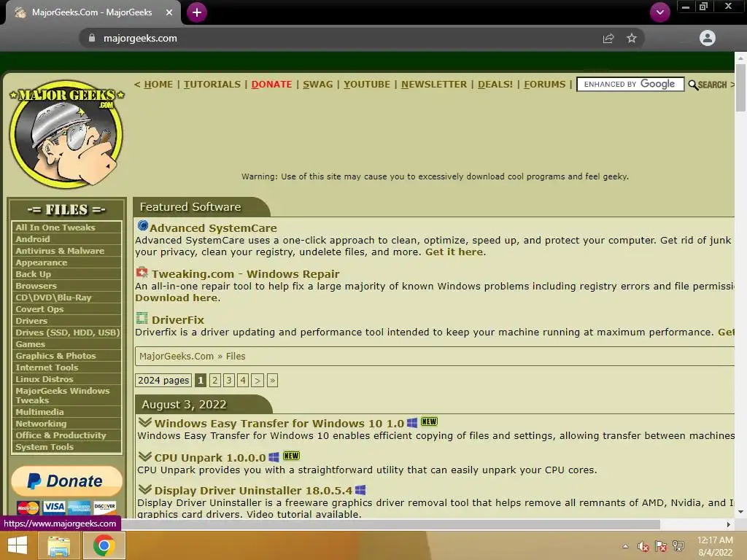Open the Advanced SystemCare title link
This screenshot has width=747, height=560.
coord(213,228)
